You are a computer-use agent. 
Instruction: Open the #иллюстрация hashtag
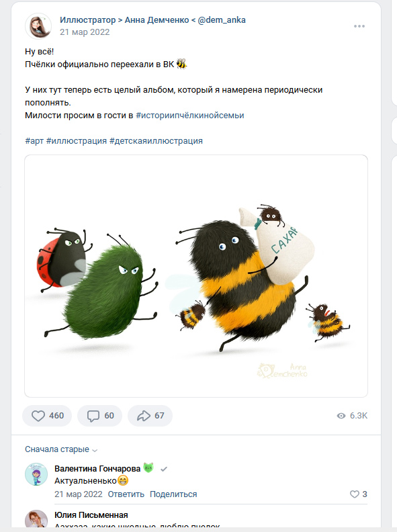(77, 141)
